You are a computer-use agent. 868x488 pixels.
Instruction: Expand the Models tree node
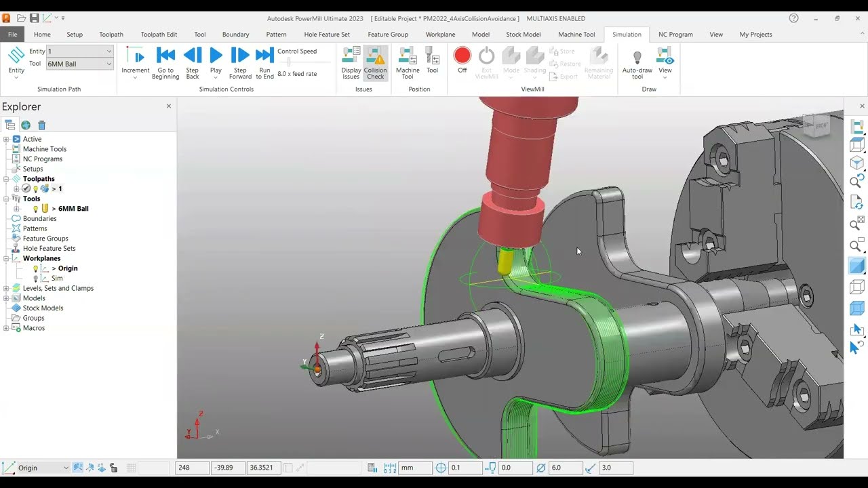(6, 298)
